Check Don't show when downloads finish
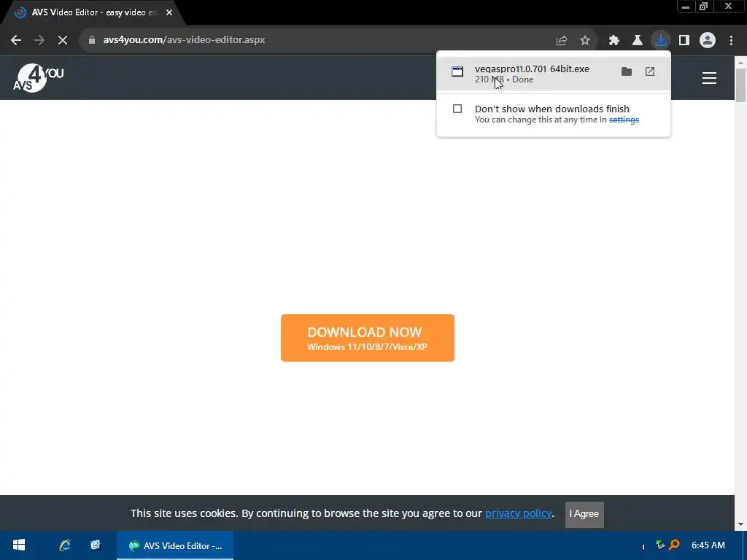 457,109
